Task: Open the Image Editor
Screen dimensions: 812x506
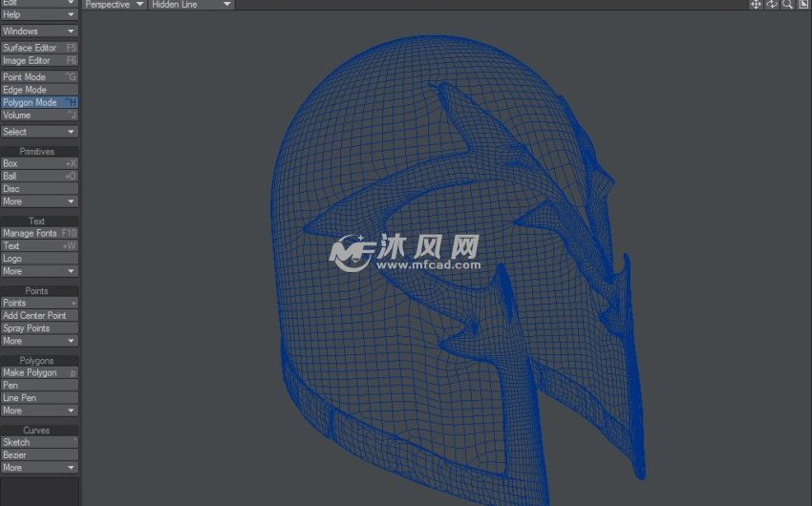Action: 39,60
